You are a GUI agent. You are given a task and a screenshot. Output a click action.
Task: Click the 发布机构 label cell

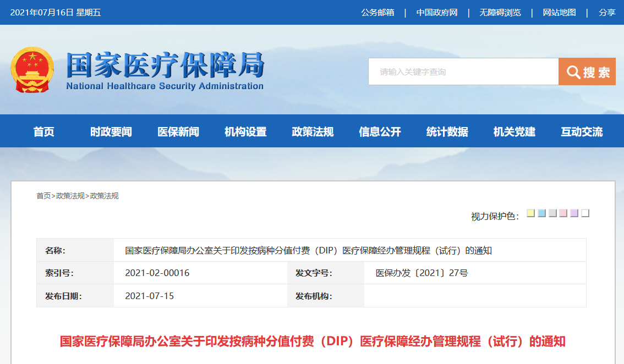pyautogui.click(x=326, y=296)
